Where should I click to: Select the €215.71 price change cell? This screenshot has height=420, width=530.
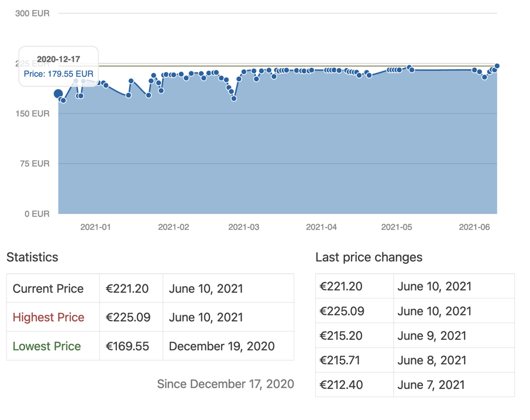point(355,360)
